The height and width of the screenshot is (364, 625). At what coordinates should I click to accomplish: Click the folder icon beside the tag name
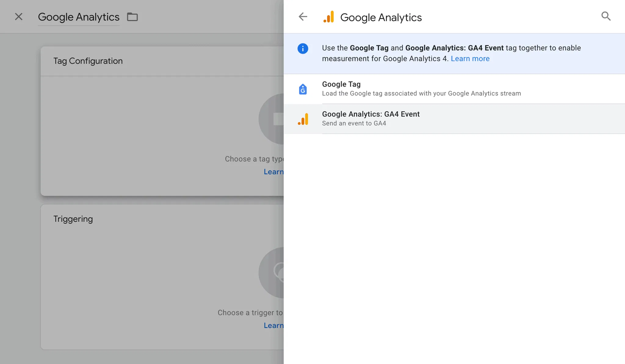[x=132, y=17]
